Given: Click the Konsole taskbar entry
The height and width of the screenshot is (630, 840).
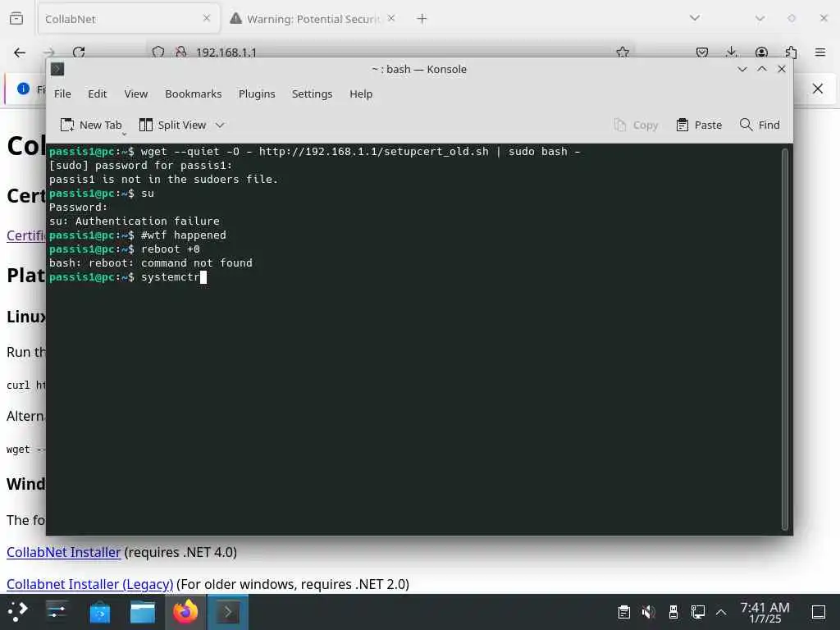Looking at the screenshot, I should pyautogui.click(x=228, y=612).
